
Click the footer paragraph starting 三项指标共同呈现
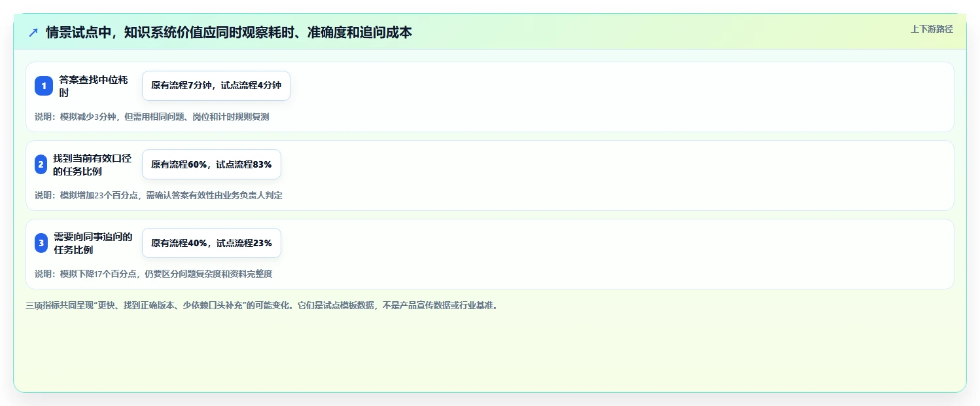click(264, 305)
